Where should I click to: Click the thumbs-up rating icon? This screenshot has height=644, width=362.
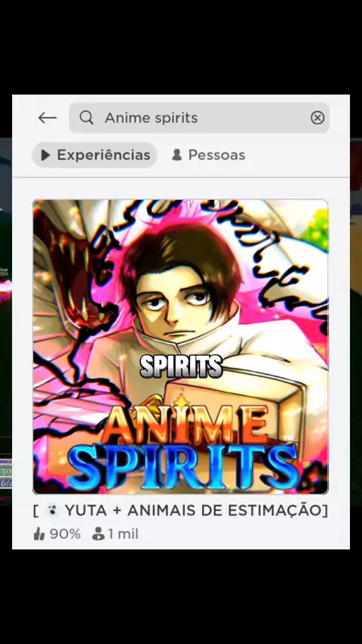tap(39, 534)
